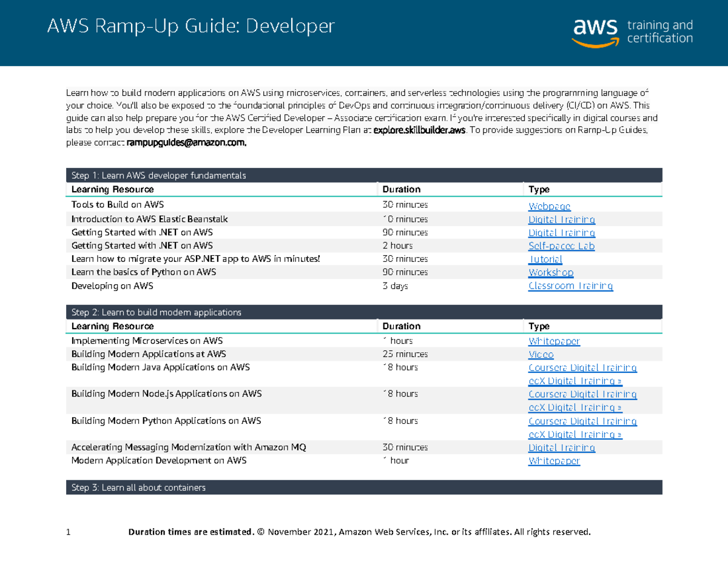
Task: Open Digital Training for Introduction to AWS Elastic Beanstalk
Action: [x=561, y=219]
